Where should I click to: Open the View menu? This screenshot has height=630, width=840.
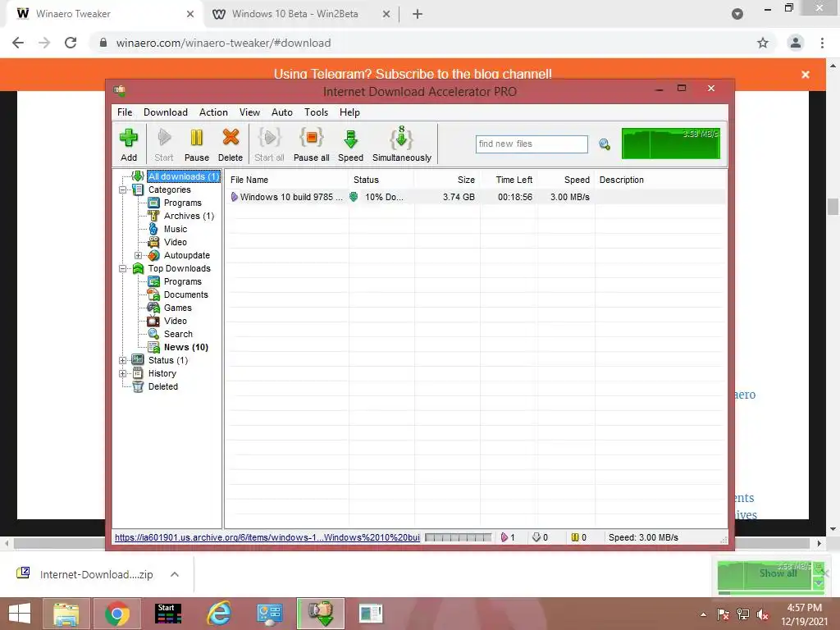pyautogui.click(x=249, y=112)
